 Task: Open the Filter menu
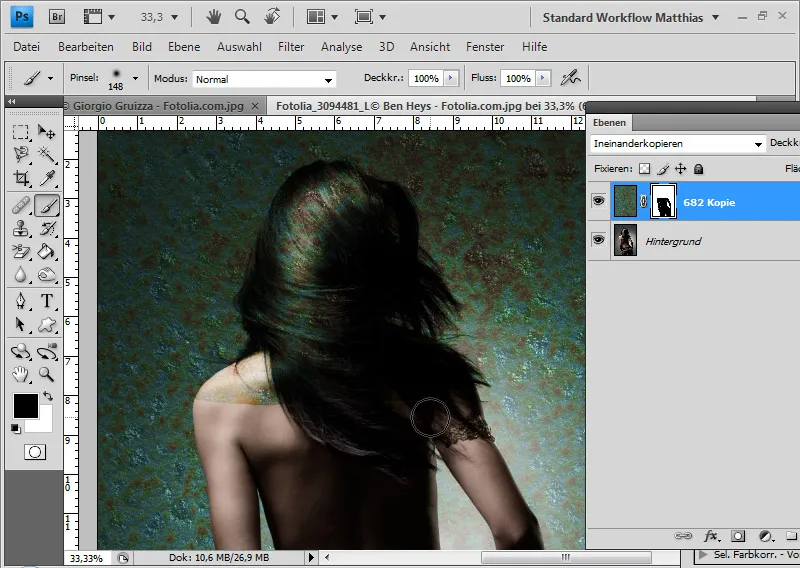point(291,47)
